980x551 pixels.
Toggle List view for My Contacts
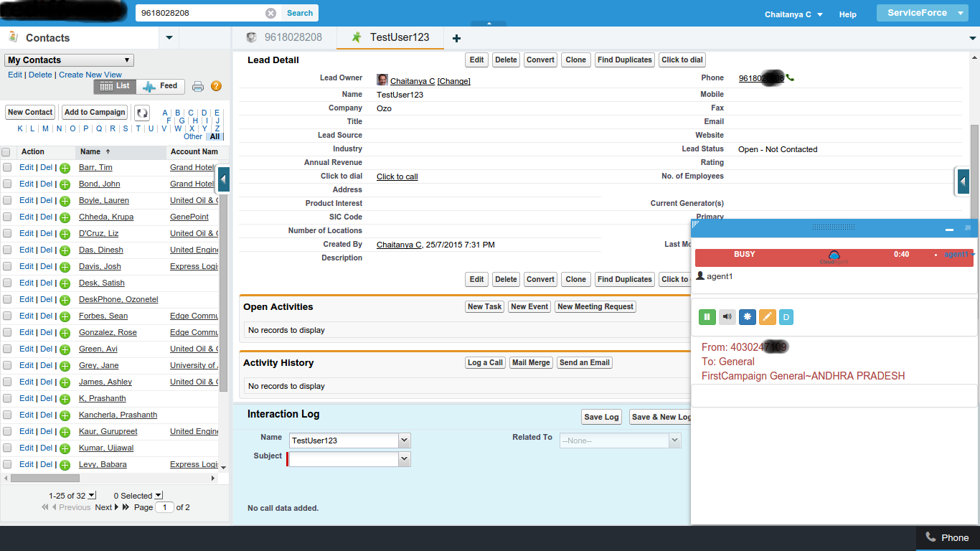114,85
